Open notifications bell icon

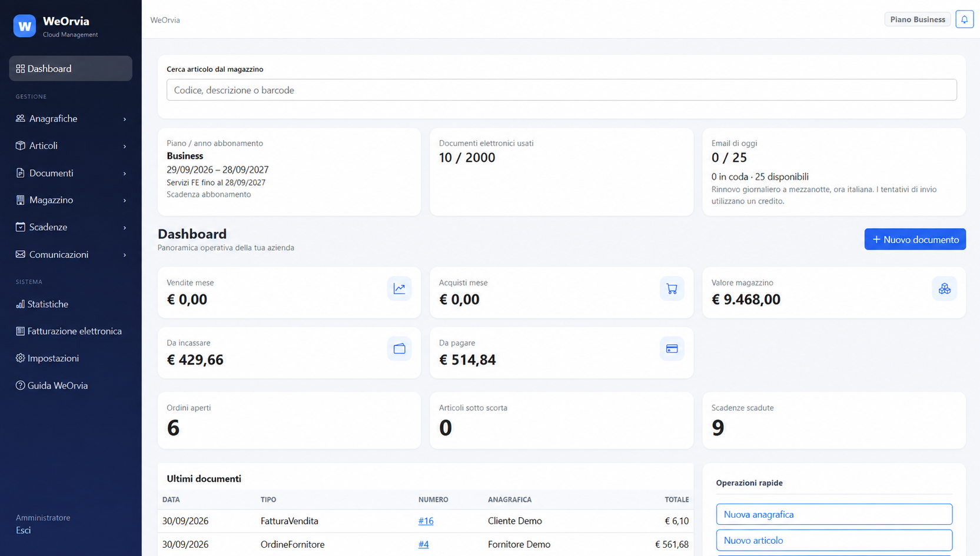coord(964,19)
